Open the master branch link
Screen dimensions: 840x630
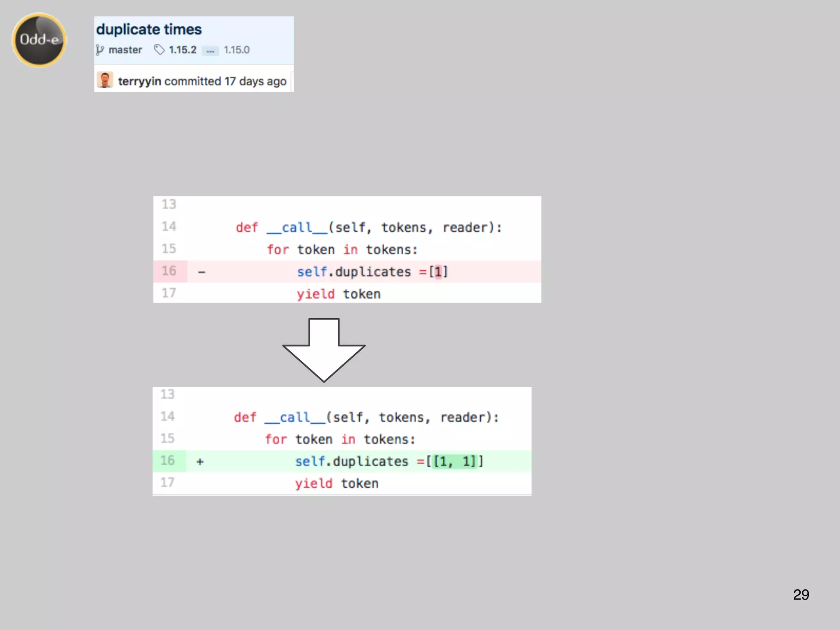[x=125, y=50]
